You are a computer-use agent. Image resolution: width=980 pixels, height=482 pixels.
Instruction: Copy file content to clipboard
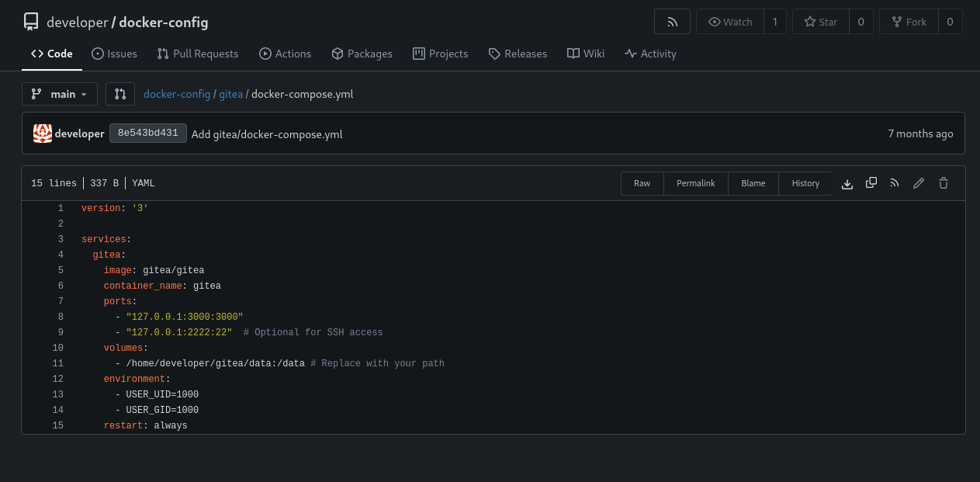pos(871,183)
